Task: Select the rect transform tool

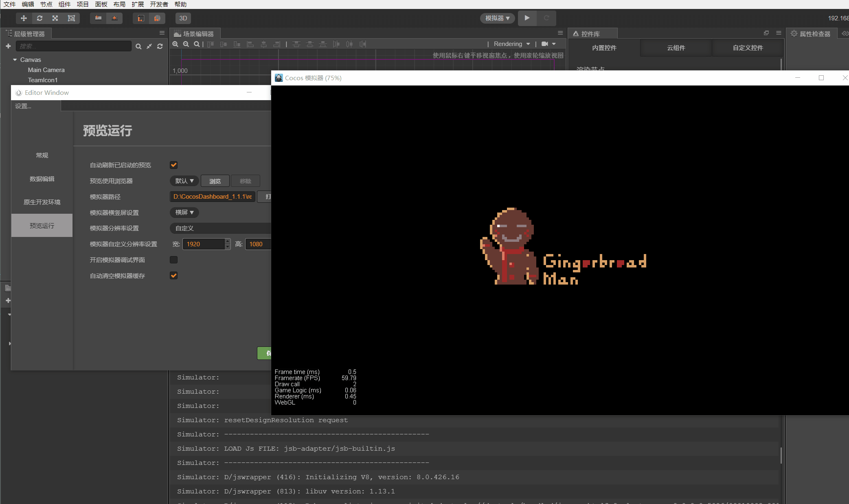Action: [x=71, y=18]
